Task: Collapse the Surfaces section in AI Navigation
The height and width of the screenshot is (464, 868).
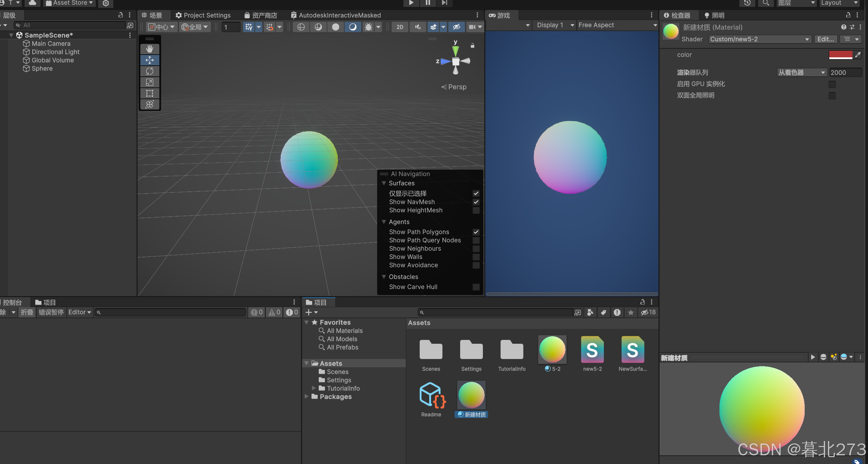Action: click(x=384, y=183)
